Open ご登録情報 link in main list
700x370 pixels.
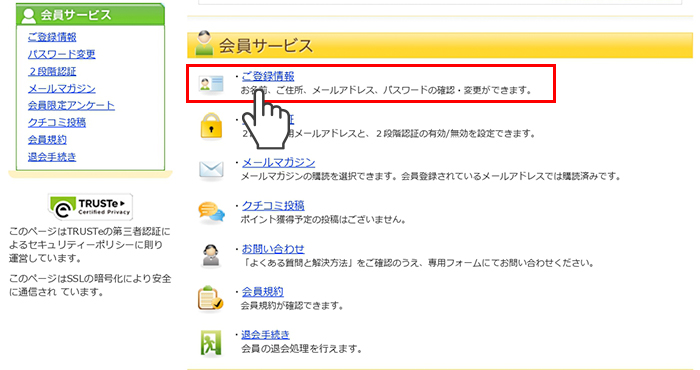[x=268, y=76]
